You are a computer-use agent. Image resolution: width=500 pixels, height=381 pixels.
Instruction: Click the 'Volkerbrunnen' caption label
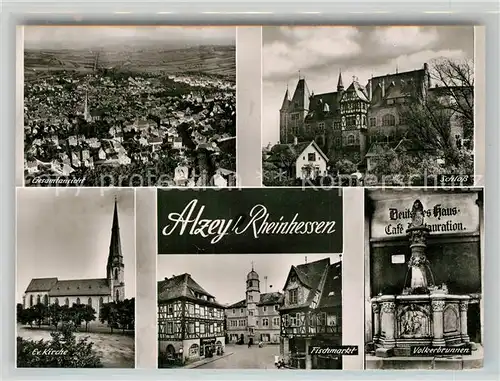point(441,350)
